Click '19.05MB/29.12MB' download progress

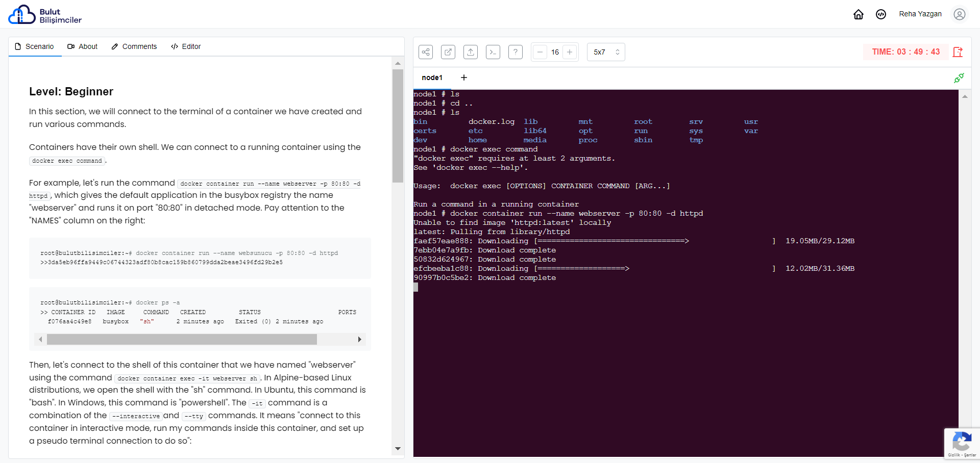[x=820, y=241]
